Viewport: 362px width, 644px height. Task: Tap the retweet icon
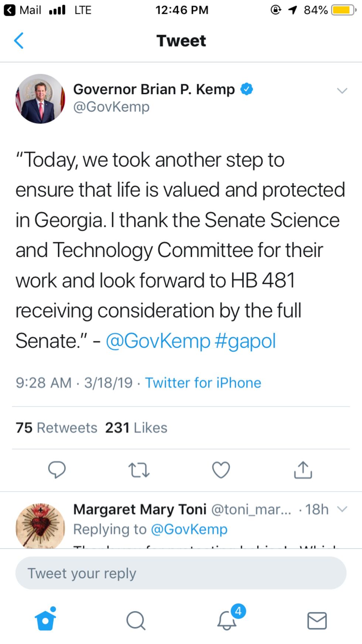coord(139,470)
